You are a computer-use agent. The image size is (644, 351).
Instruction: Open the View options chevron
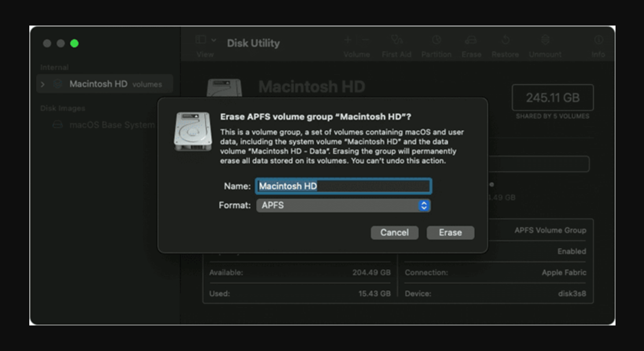pos(214,39)
